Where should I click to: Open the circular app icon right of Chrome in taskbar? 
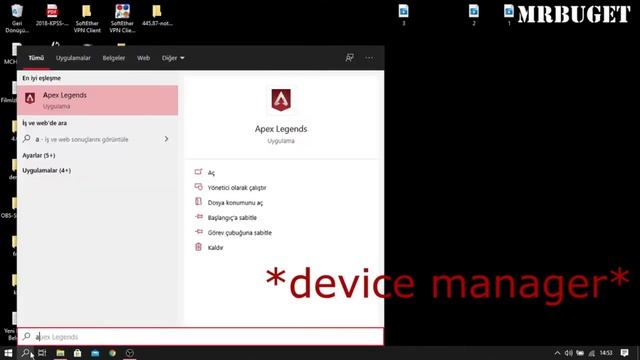130,353
